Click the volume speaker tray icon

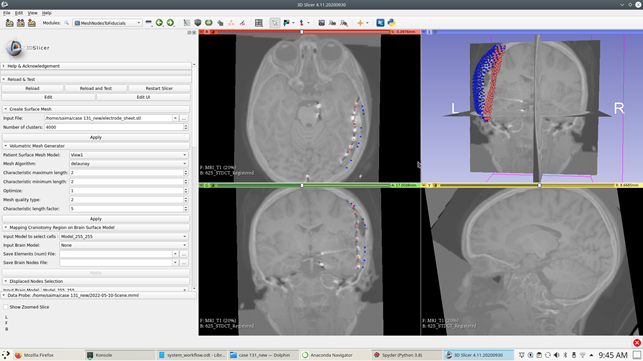tap(556, 355)
